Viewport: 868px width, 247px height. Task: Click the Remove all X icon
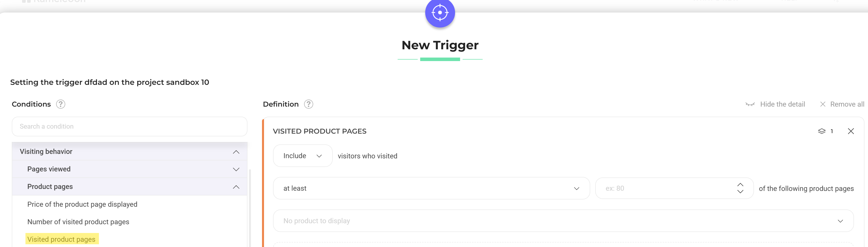823,104
